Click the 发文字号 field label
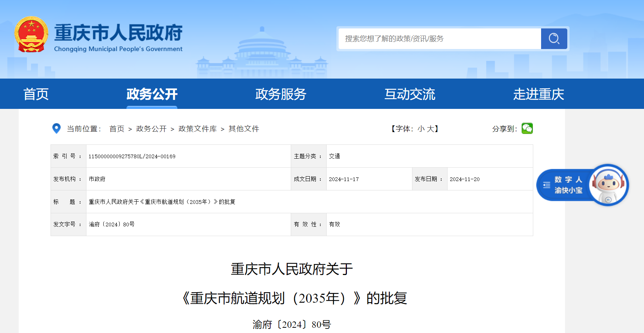 pos(67,224)
